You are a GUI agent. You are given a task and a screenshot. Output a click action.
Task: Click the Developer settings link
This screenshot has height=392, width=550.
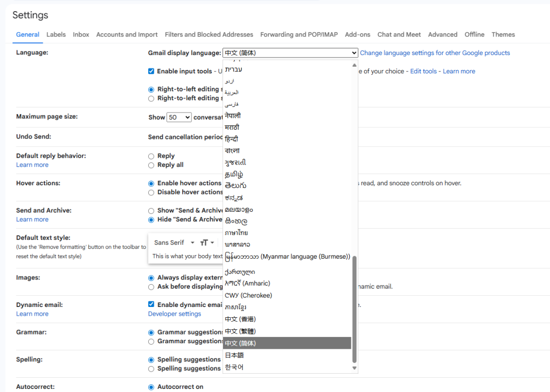tap(175, 314)
